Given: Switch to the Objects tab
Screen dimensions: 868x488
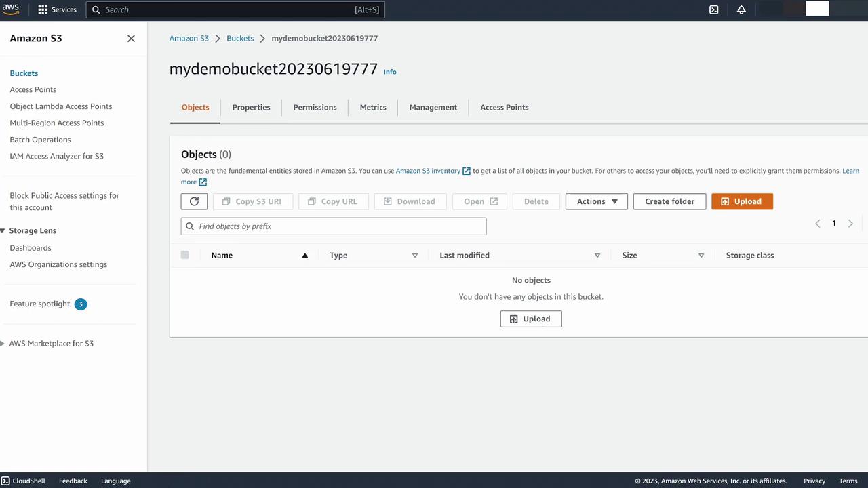Looking at the screenshot, I should click(195, 107).
